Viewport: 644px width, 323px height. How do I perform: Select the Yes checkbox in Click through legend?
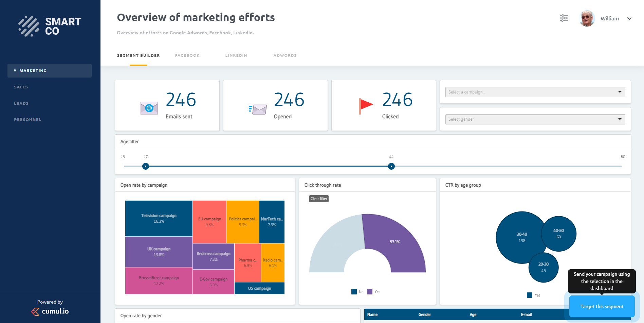369,291
